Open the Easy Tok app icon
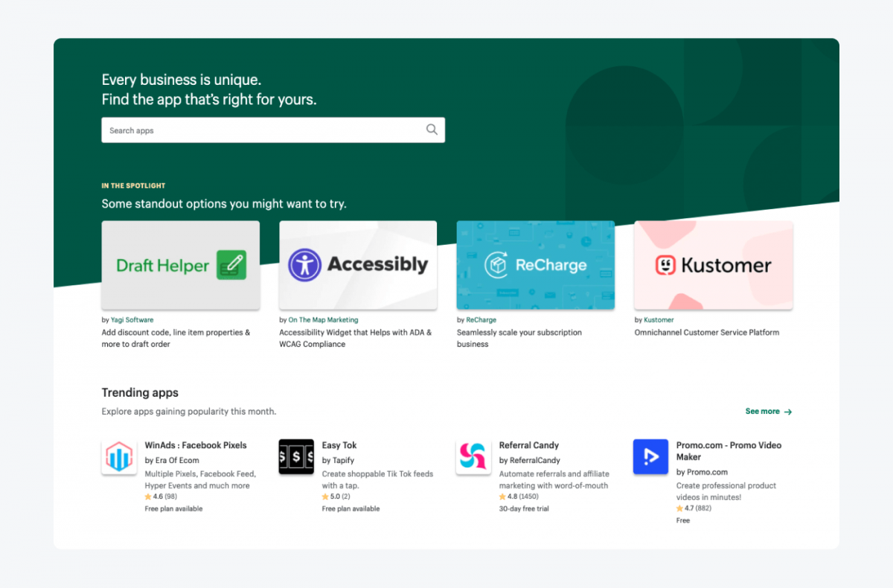Screen dimensions: 893x588 [x=296, y=457]
